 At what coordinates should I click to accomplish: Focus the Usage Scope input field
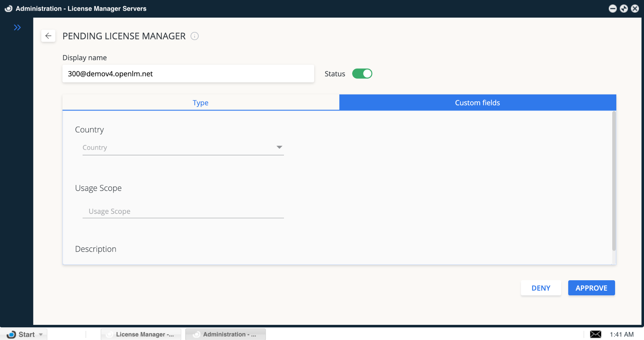click(x=183, y=211)
